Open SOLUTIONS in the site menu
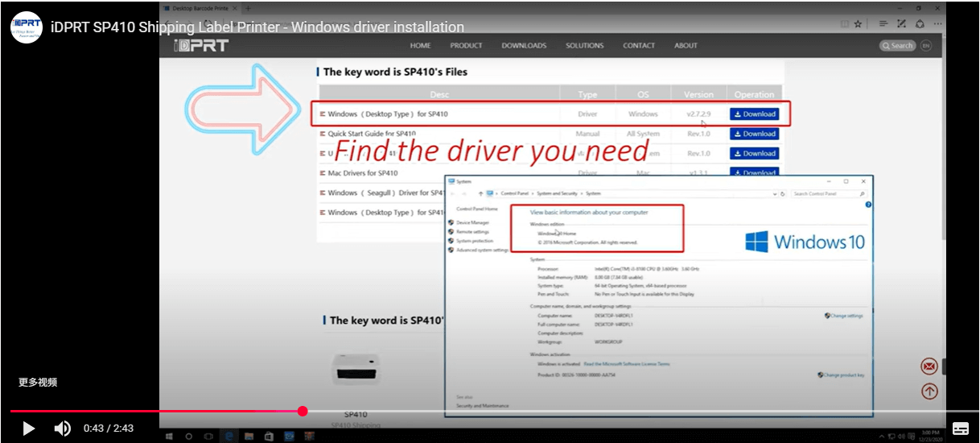The width and height of the screenshot is (980, 443). pos(584,46)
